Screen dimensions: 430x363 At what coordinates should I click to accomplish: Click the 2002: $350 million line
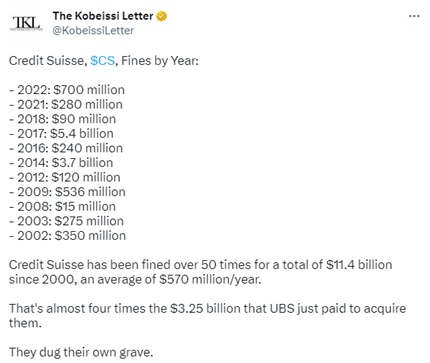(x=68, y=236)
